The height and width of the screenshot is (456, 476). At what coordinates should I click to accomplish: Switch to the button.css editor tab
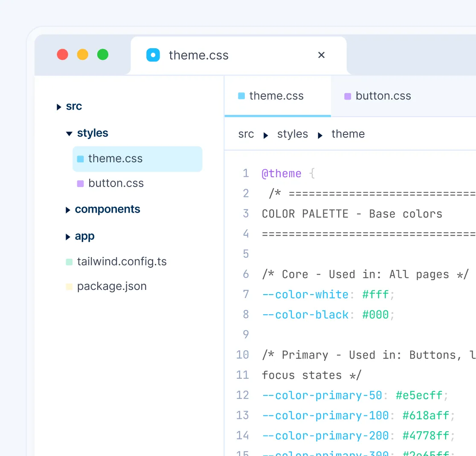377,96
